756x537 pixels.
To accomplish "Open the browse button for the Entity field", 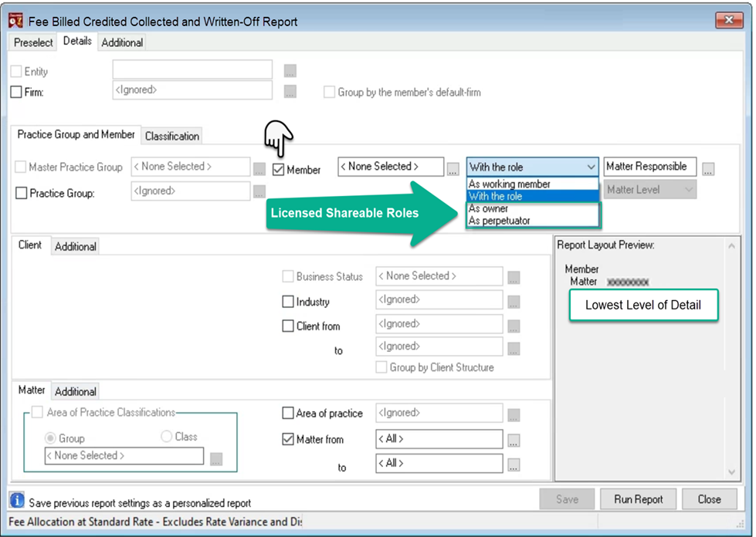I will (x=290, y=71).
